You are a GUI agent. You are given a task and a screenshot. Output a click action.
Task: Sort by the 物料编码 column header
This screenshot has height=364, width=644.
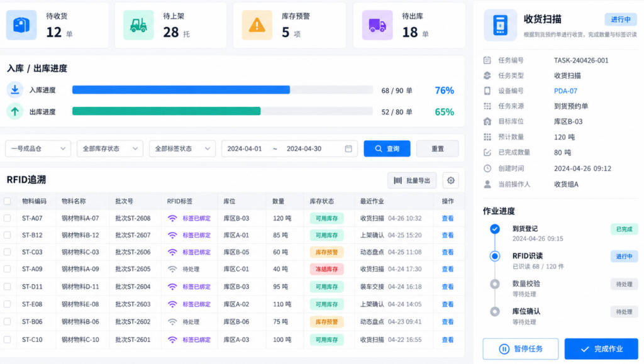click(34, 201)
